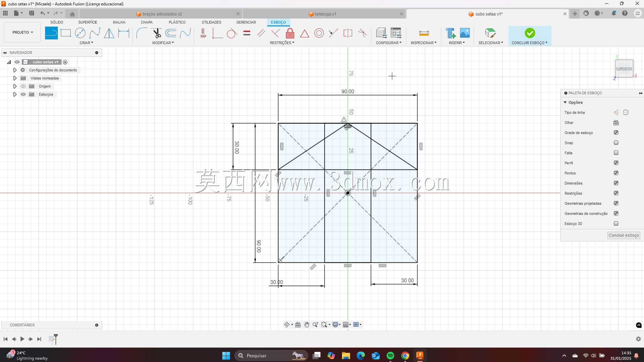Click the Save icon
This screenshot has width=644, height=362.
tap(32, 13)
